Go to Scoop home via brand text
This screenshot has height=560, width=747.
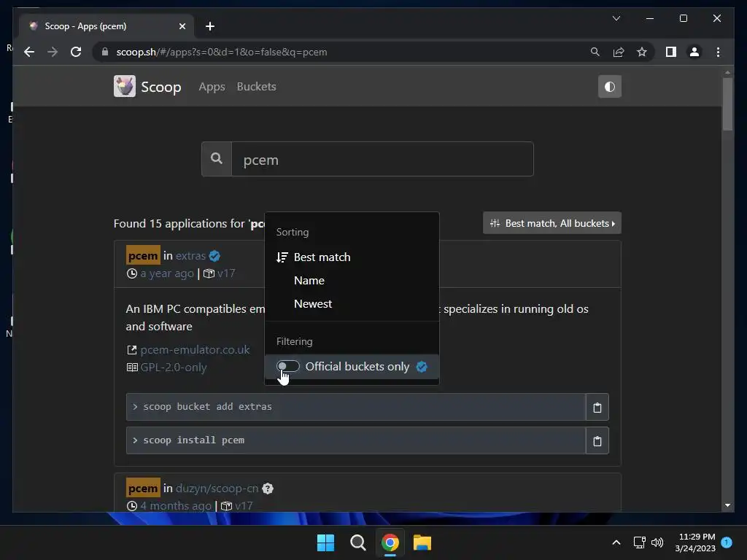(x=161, y=87)
